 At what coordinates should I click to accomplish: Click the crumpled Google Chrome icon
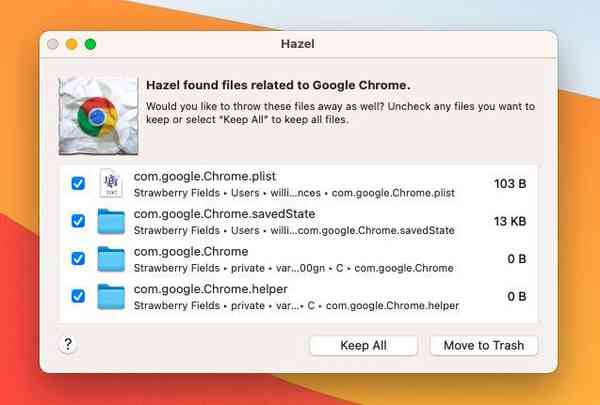click(x=96, y=116)
